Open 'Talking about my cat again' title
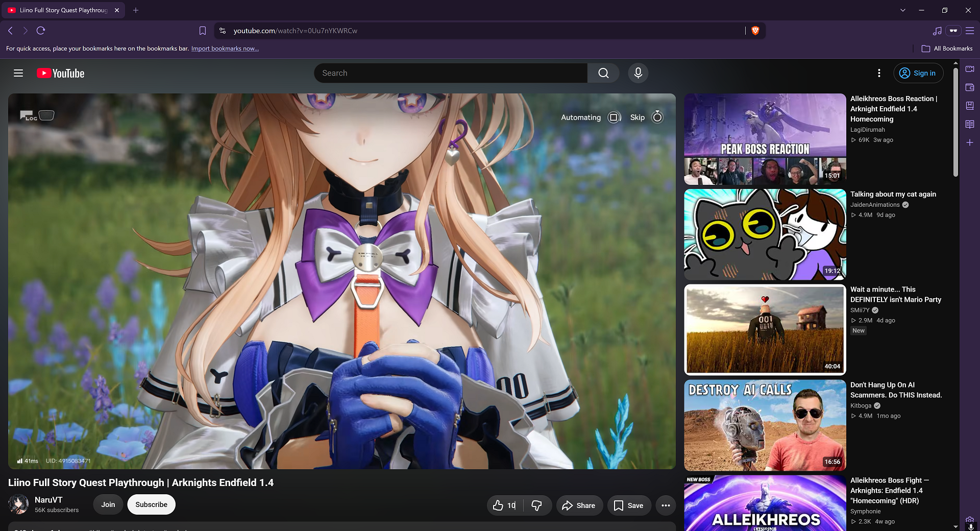 click(893, 194)
